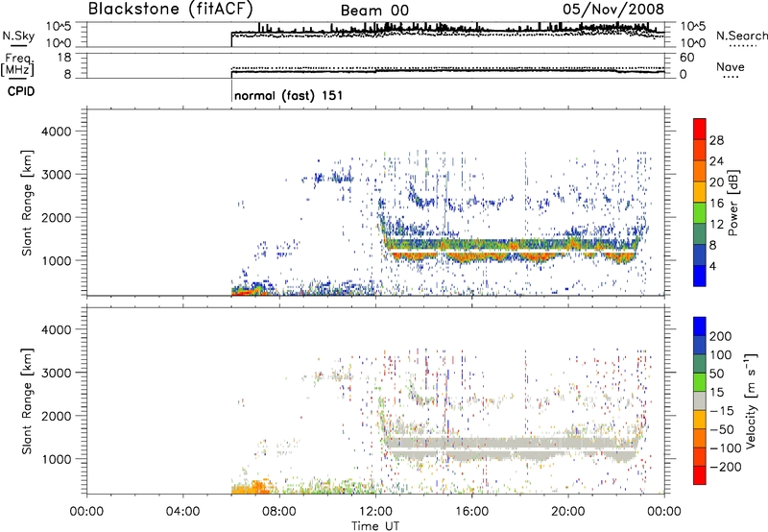This screenshot has height=532, width=768.
Task: Click the '16' value on Power colorbar
Action: tap(716, 203)
